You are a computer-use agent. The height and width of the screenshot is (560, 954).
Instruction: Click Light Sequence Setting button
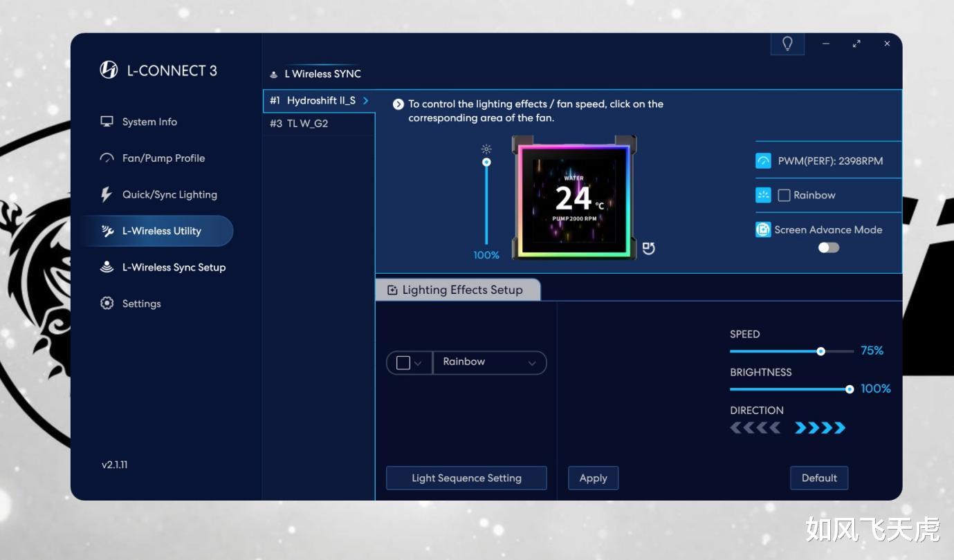click(x=466, y=478)
